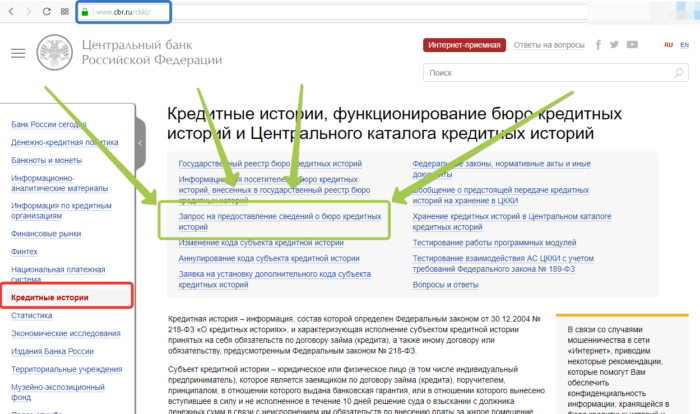This screenshot has width=700, height=414.
Task: Open the speed dial grid icon
Action: coord(67,14)
